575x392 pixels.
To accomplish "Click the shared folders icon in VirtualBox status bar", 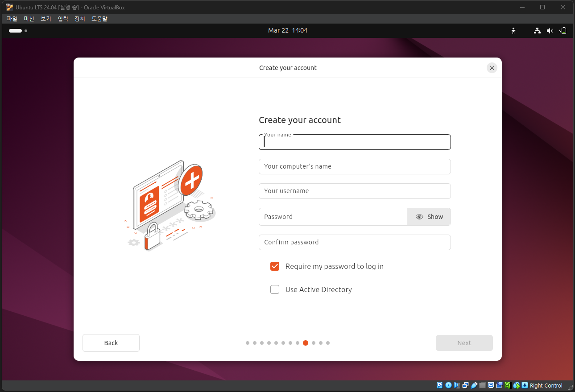I will pos(482,385).
